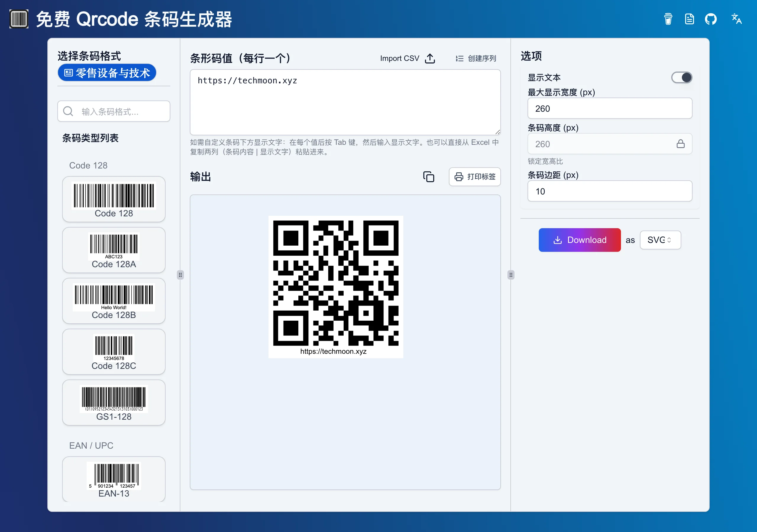Click the 锁定宽高比 label
Image resolution: width=757 pixels, height=532 pixels.
pyautogui.click(x=545, y=161)
